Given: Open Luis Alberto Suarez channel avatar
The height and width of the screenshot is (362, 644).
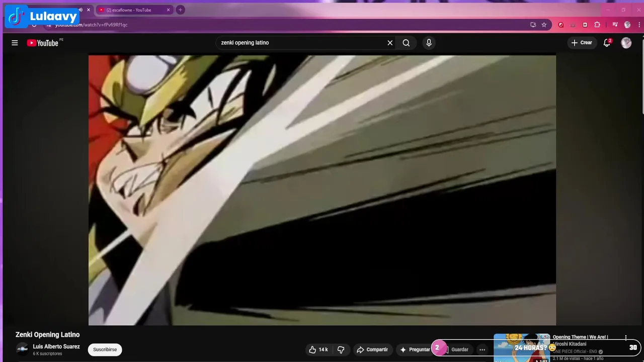Looking at the screenshot, I should [22, 349].
